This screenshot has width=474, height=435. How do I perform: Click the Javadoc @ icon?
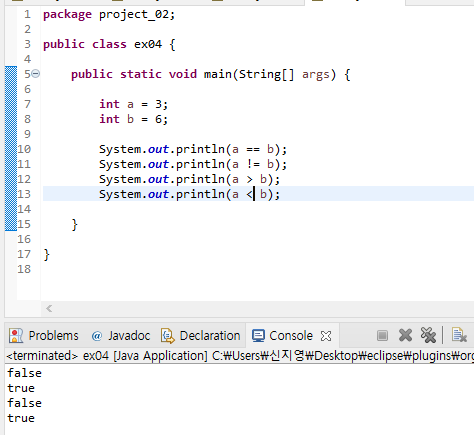click(x=96, y=336)
